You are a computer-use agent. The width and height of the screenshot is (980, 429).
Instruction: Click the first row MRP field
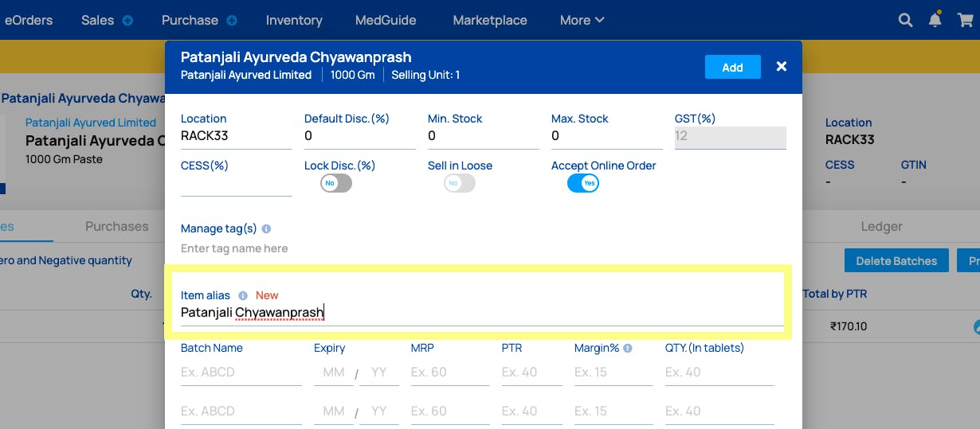point(450,372)
